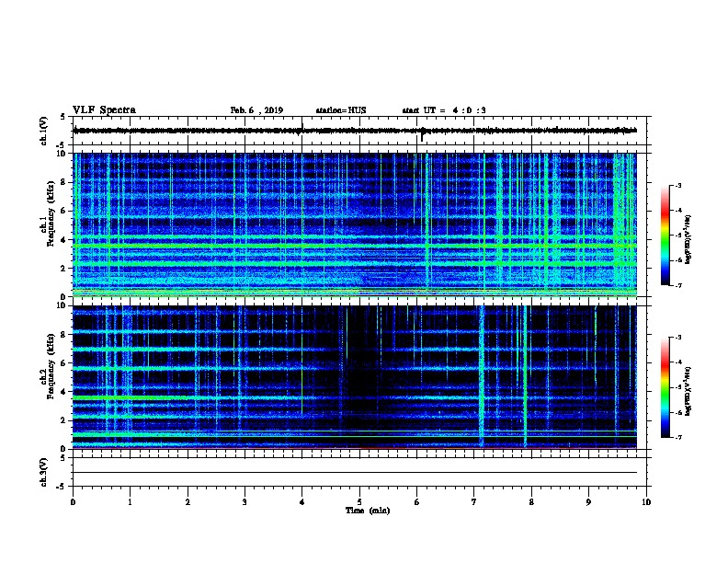Screen dimensions: 728x563
Task: Click the ch.2 color bar log(PSD) label
Action: pyautogui.click(x=688, y=391)
